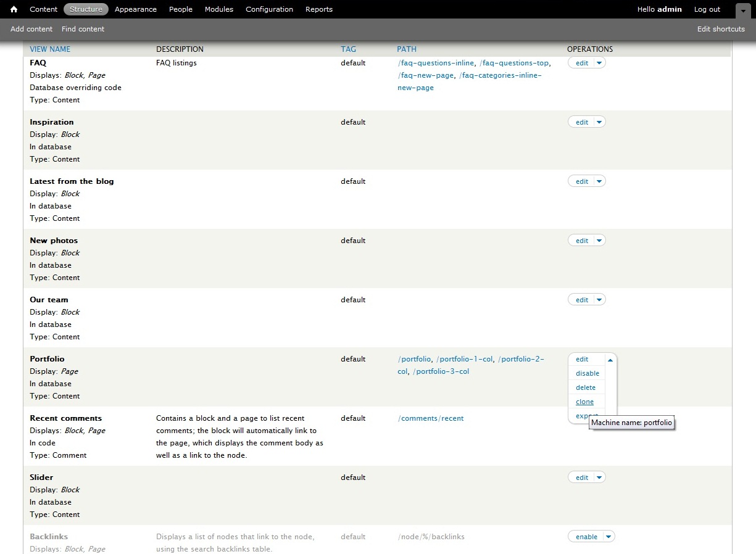Select clone in the Portfolio operations menu
756x554 pixels.
coord(584,402)
